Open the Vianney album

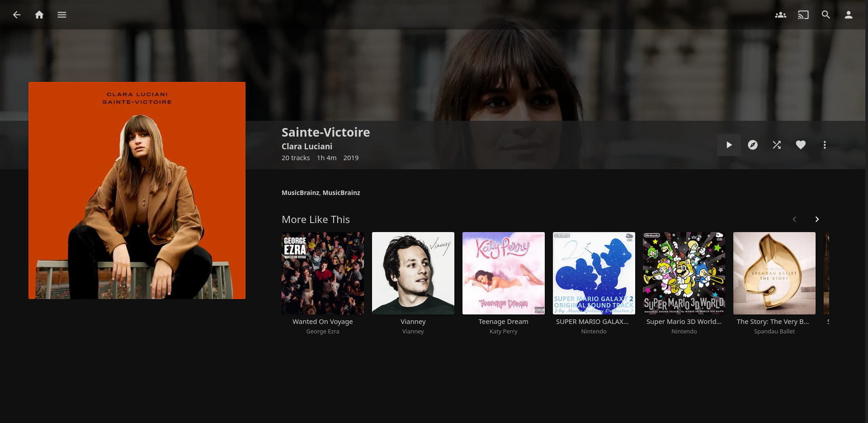pos(413,273)
